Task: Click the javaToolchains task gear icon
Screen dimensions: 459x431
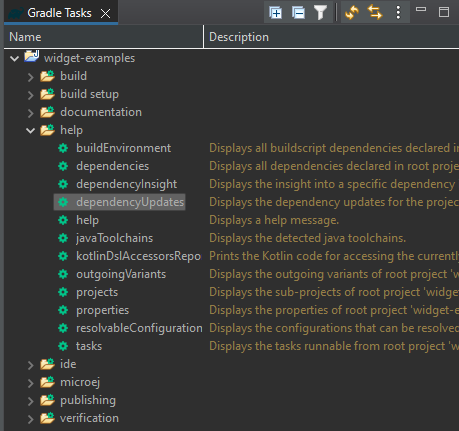Action: (63, 238)
